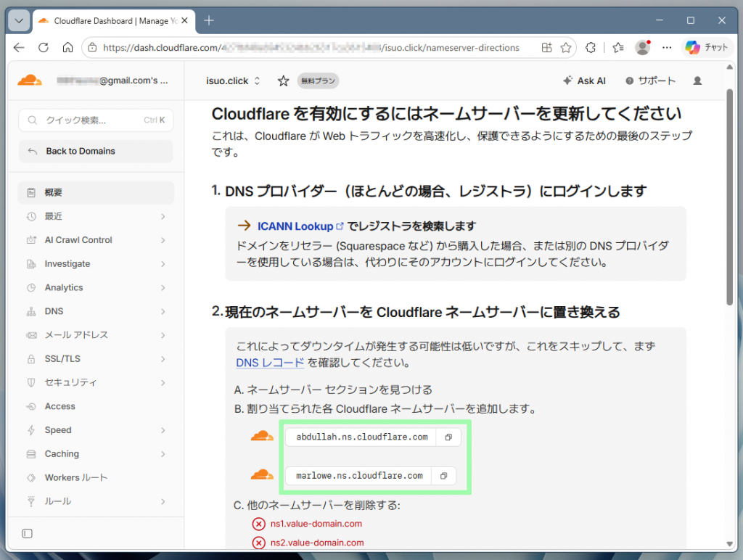Open the DNS sidebar item
The width and height of the screenshot is (743, 560).
[x=96, y=311]
